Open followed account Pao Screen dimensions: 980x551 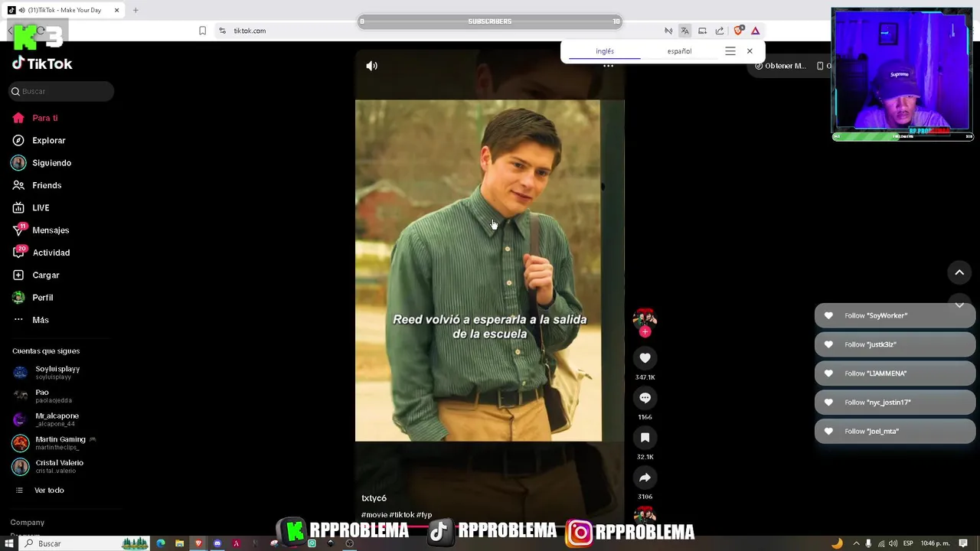[43, 396]
